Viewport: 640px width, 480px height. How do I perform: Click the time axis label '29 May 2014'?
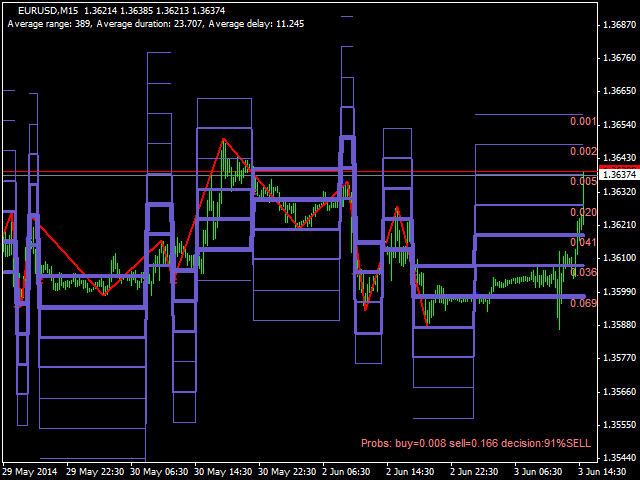pos(30,472)
